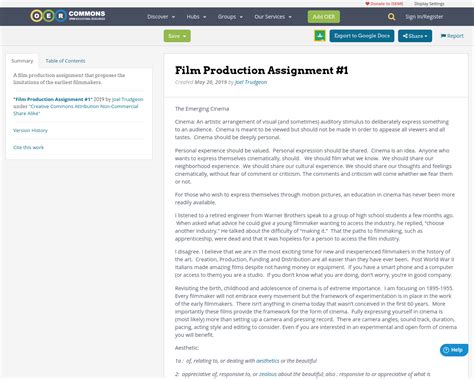Open the Help chat bubble
Viewport: 474px width, 379px height.
pyautogui.click(x=454, y=350)
